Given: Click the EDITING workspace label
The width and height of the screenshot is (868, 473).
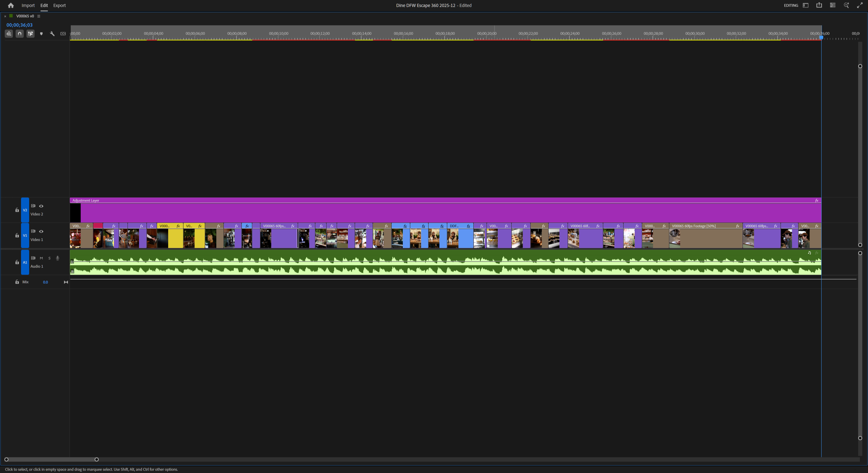Looking at the screenshot, I should pos(791,5).
